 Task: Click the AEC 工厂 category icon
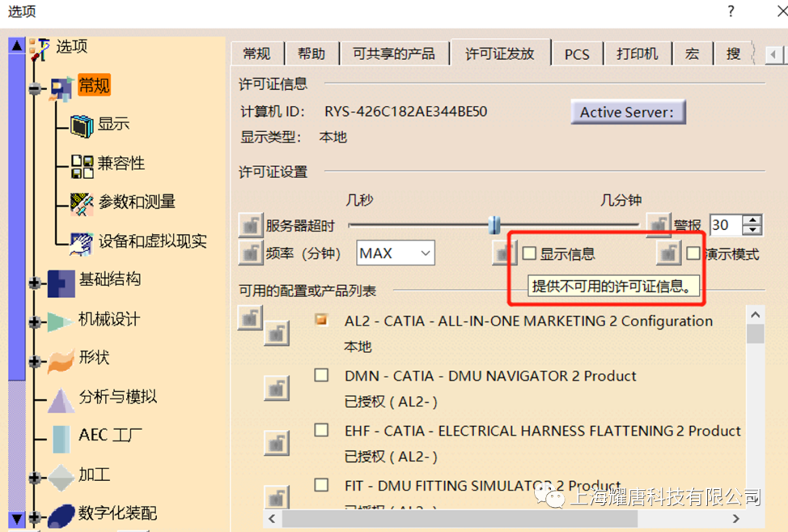tap(61, 439)
